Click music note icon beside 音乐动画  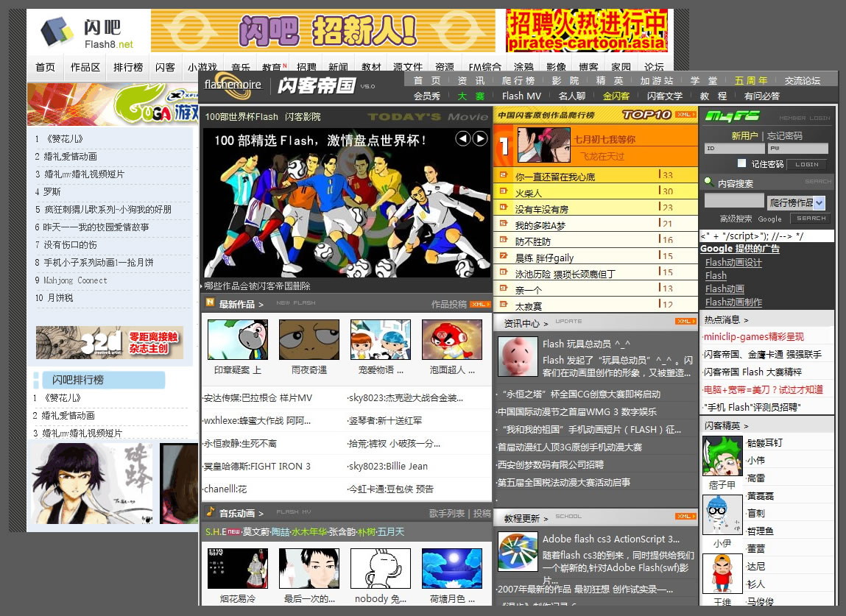pyautogui.click(x=210, y=511)
